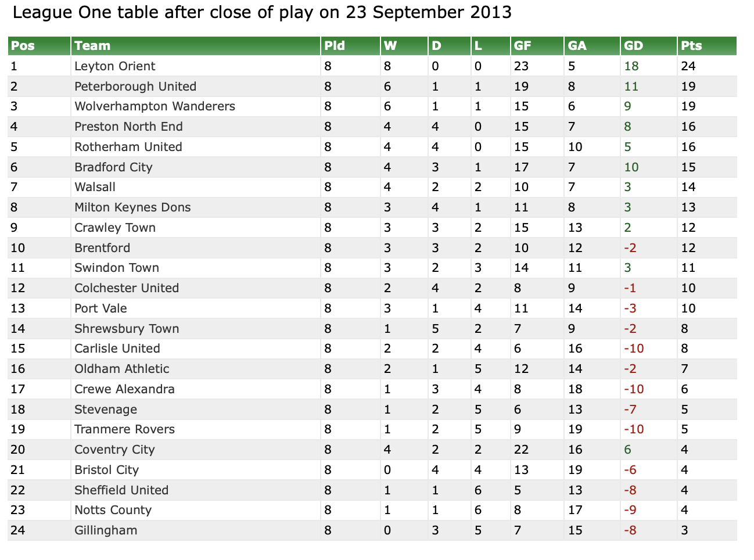Click the GF column header
This screenshot has height=560, width=754.
click(x=523, y=46)
